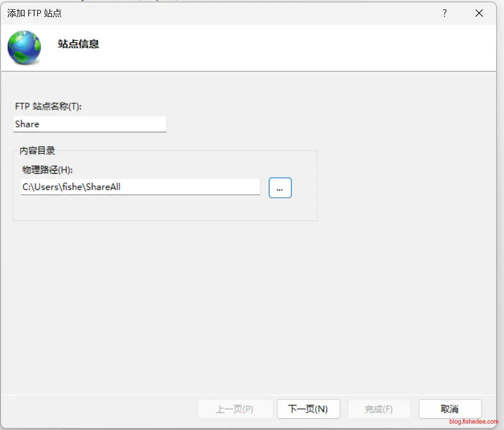
Task: Click the 站点信息 heading
Action: pyautogui.click(x=78, y=44)
